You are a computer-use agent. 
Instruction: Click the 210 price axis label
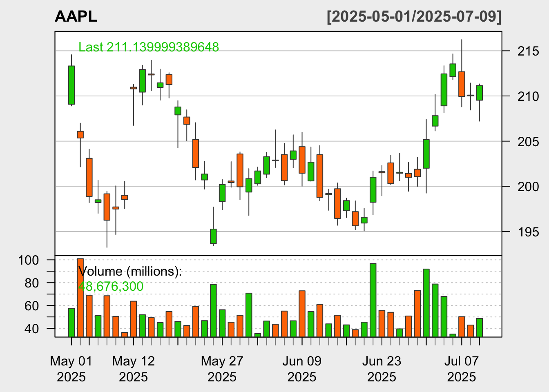(x=528, y=96)
